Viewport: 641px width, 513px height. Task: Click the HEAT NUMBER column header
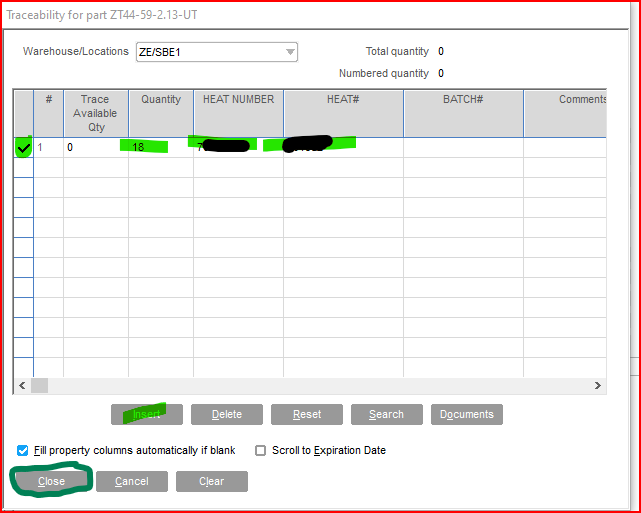coord(238,100)
